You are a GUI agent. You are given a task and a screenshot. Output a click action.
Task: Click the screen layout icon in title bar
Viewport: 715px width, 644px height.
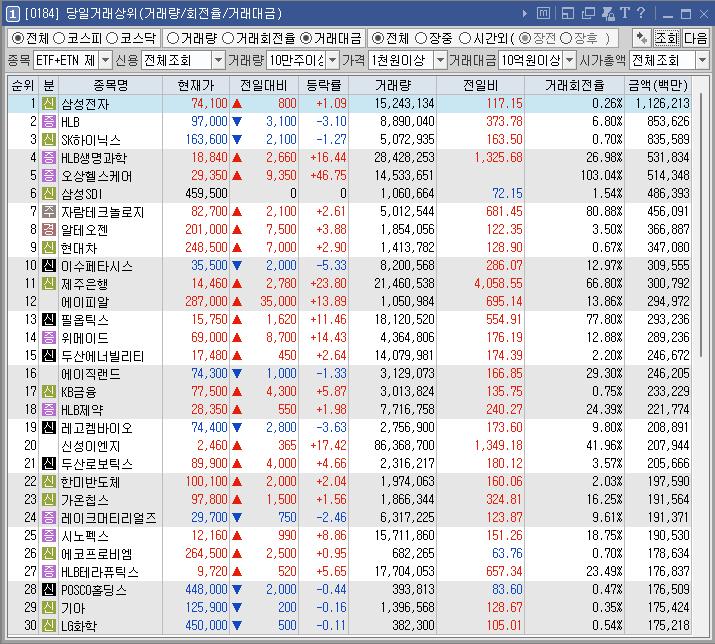568,14
